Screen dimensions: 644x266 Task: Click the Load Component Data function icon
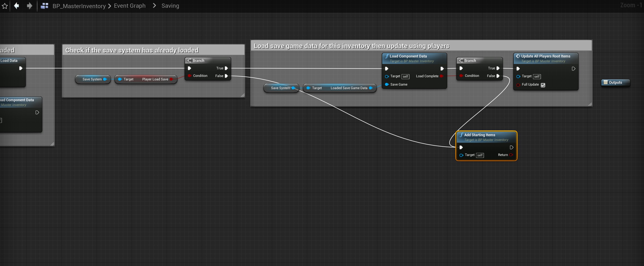point(387,56)
